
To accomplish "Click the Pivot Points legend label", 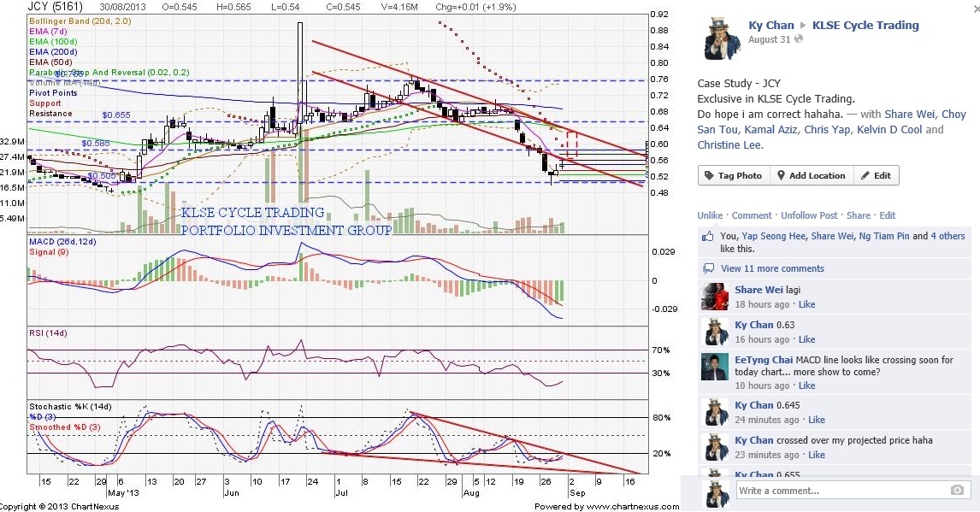I will coord(53,93).
